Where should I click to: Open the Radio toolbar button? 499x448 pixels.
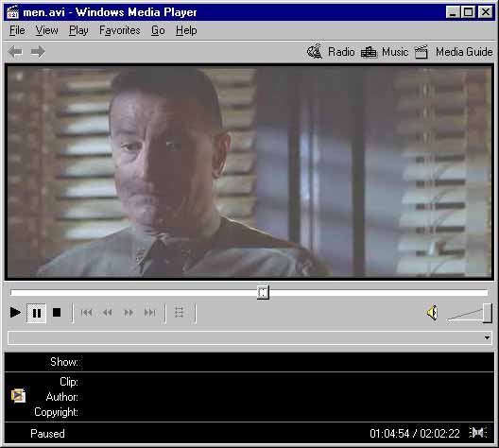click(331, 52)
